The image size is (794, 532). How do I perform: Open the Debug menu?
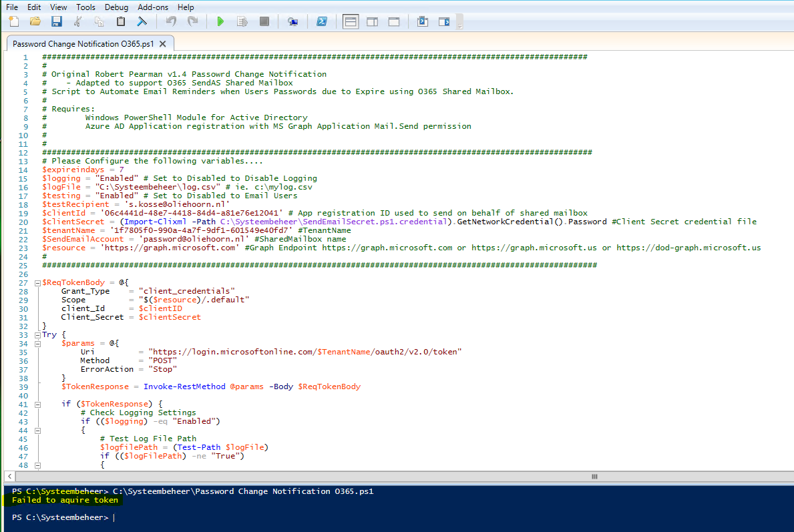116,7
